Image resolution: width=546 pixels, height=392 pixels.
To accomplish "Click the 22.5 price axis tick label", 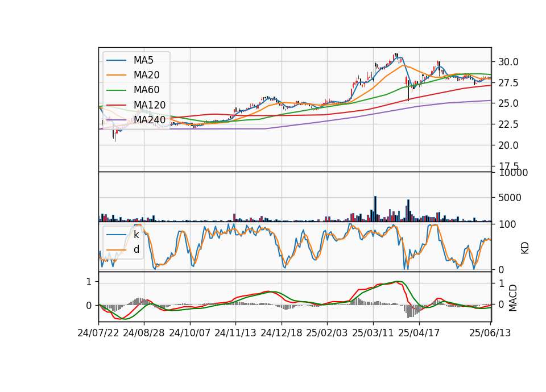I will tap(508, 124).
